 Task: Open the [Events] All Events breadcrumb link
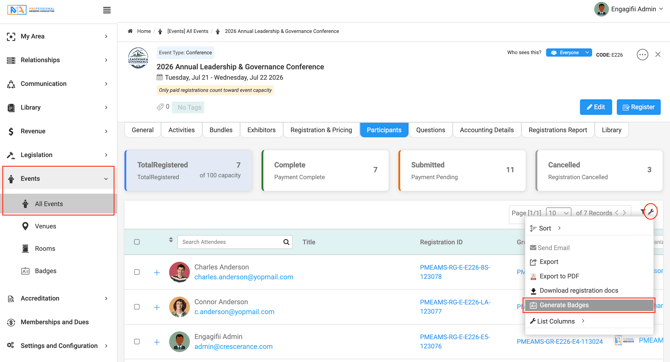188,31
